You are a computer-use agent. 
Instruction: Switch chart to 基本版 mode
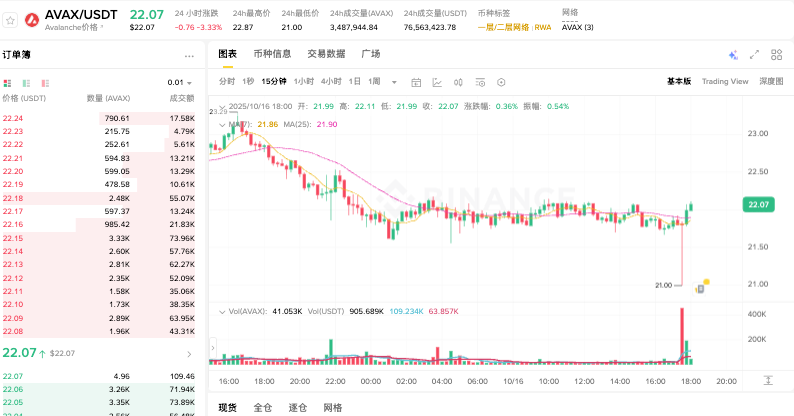point(679,81)
